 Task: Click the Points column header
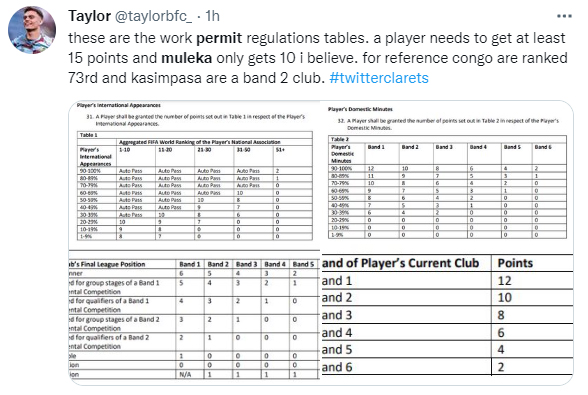click(515, 263)
